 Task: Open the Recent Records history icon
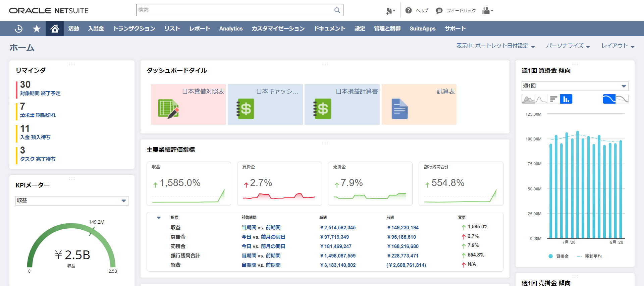[19, 29]
